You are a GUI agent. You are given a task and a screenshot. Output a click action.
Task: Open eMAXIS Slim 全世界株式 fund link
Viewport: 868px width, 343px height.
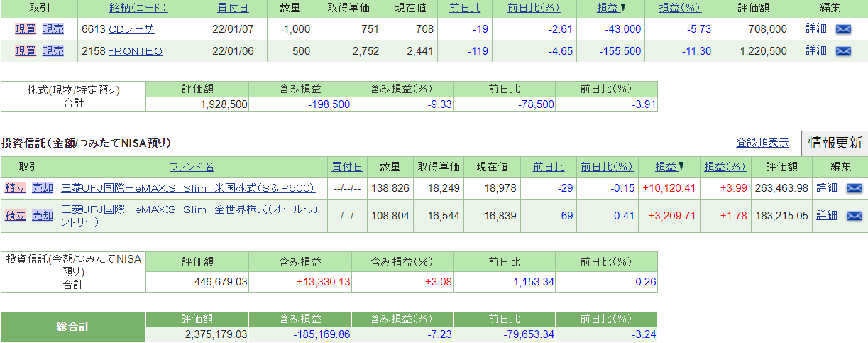(x=189, y=216)
